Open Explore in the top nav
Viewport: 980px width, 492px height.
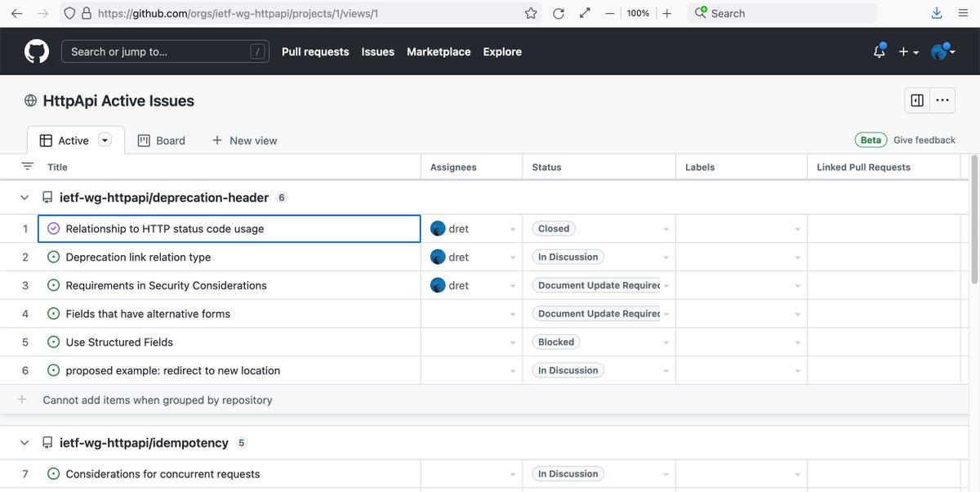click(x=502, y=51)
